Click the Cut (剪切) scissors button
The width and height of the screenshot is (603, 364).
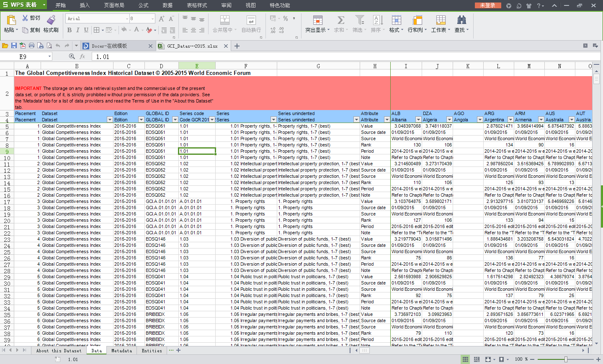pos(31,18)
